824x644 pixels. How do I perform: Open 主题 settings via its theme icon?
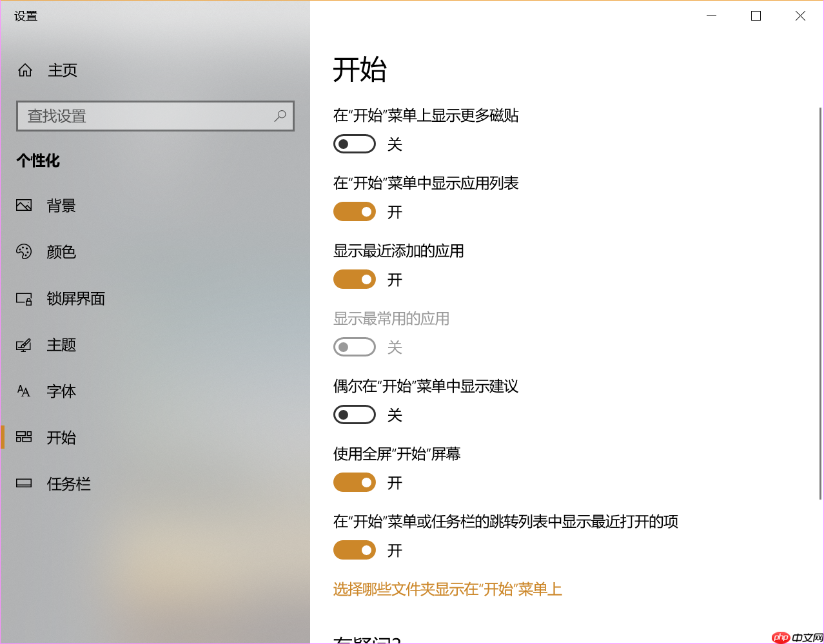pyautogui.click(x=24, y=345)
